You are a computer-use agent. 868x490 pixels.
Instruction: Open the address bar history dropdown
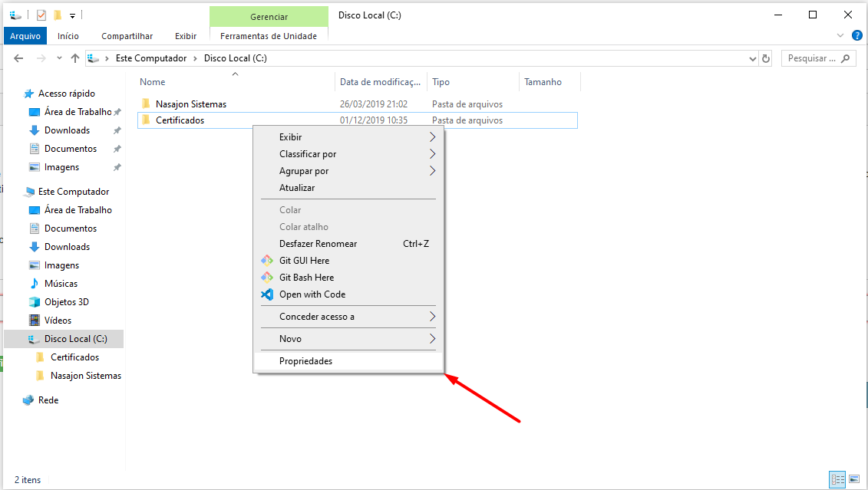pos(752,58)
